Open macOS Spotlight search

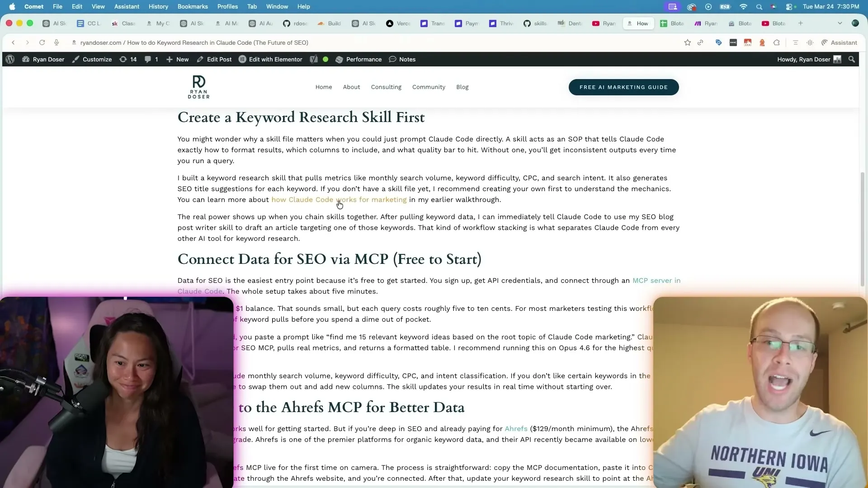759,6
